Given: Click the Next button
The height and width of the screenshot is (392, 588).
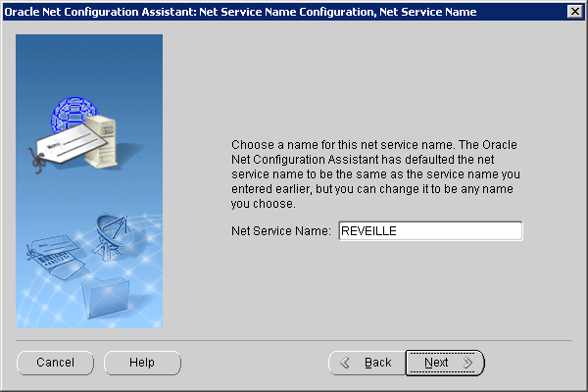Looking at the screenshot, I should coord(445,363).
